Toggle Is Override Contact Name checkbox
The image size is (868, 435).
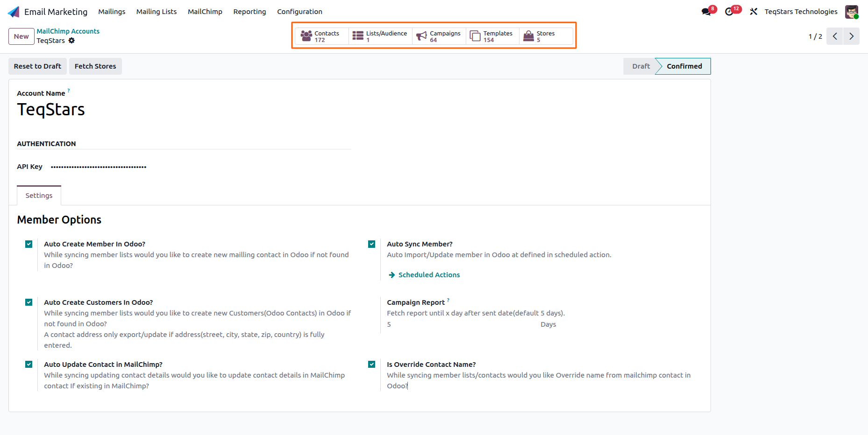coord(372,365)
